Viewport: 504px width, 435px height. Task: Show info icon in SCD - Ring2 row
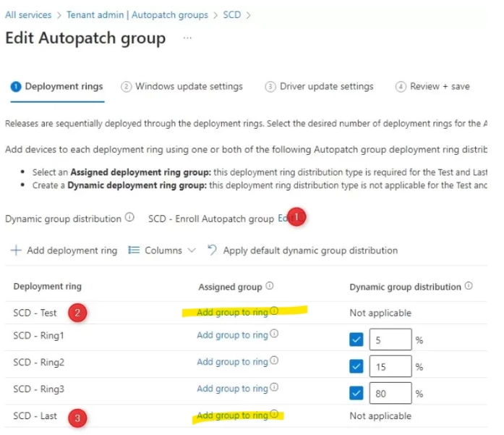tap(274, 360)
